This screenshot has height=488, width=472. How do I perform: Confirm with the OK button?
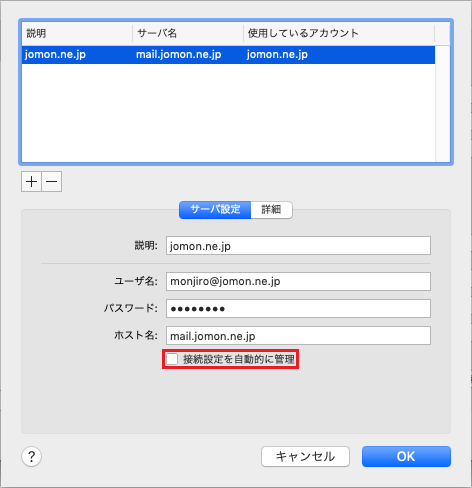click(406, 456)
